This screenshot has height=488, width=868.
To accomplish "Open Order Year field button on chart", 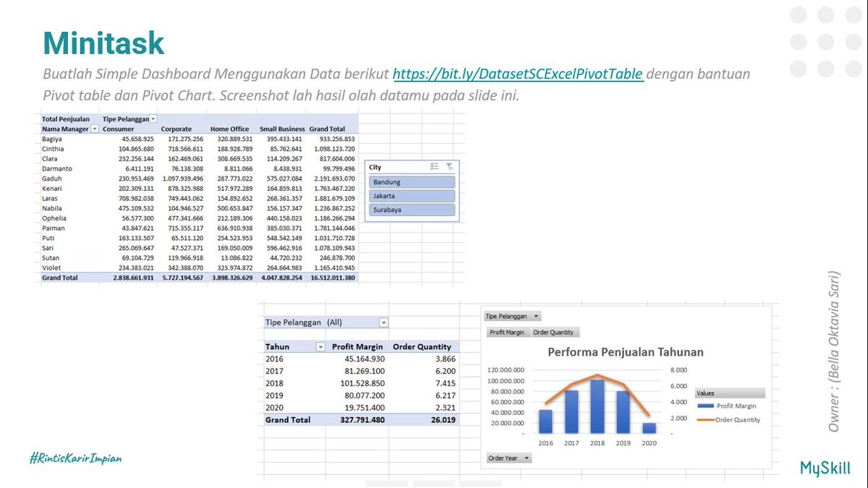I will pyautogui.click(x=509, y=458).
